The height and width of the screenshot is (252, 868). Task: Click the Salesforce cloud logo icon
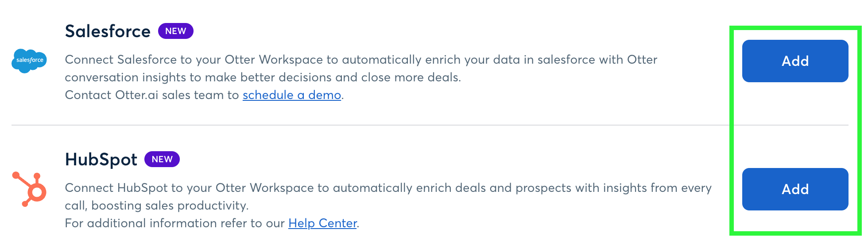click(x=29, y=61)
